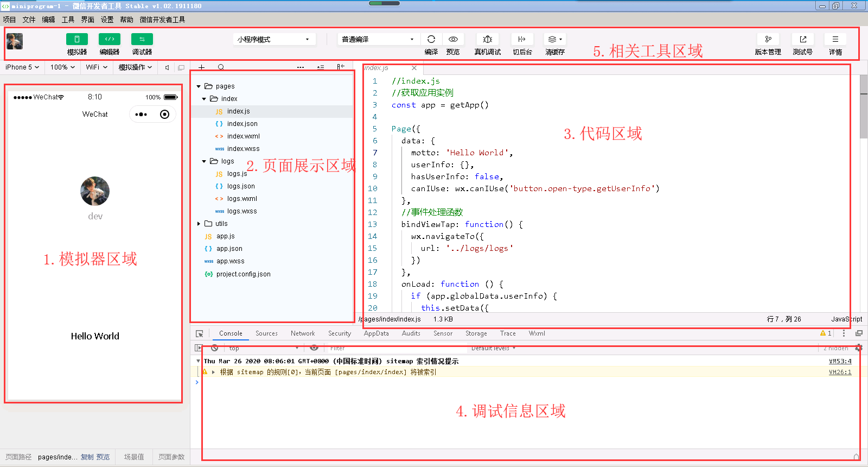Open the 文件 menu
Screen dimensions: 868x467
[x=29, y=20]
